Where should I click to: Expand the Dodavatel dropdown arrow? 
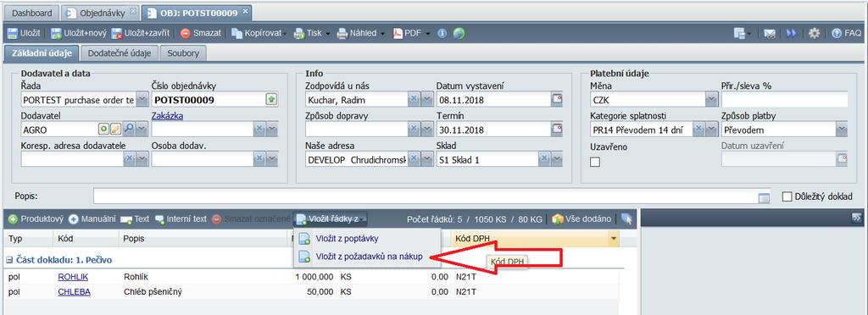click(142, 130)
